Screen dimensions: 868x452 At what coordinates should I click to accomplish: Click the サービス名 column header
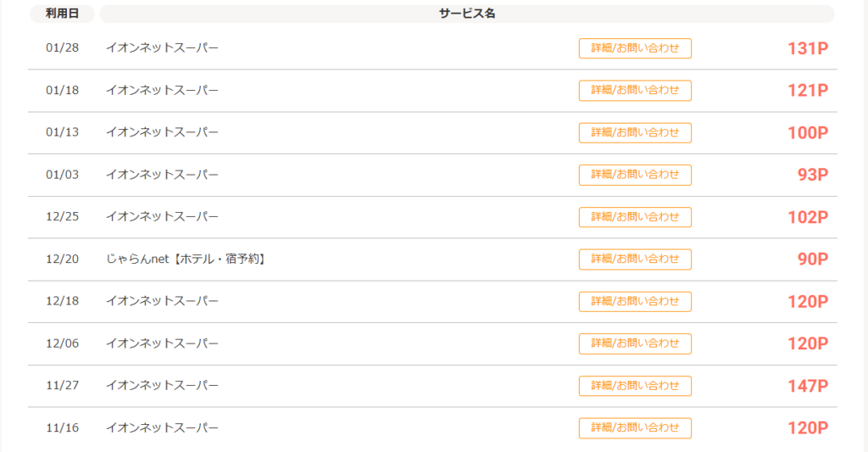click(x=467, y=14)
